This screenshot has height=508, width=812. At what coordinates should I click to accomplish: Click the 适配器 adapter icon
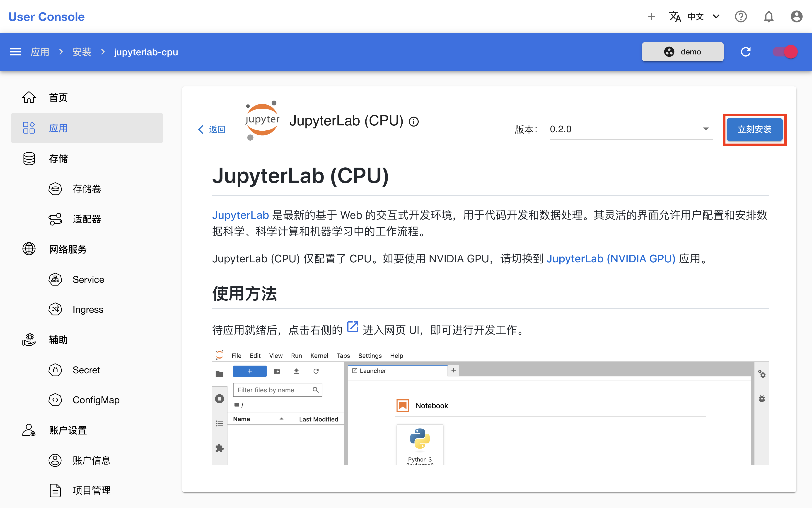[55, 219]
